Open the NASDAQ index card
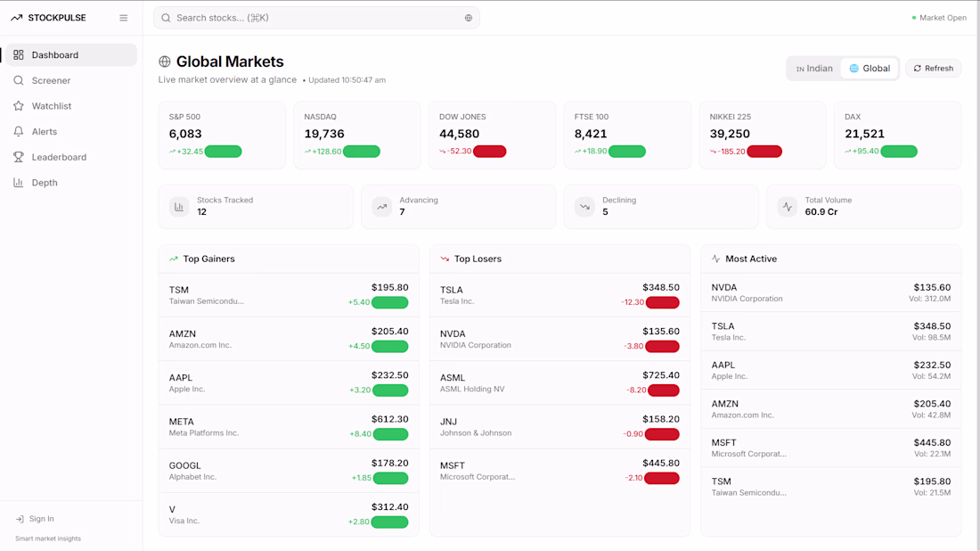Image resolution: width=980 pixels, height=551 pixels. pos(357,136)
